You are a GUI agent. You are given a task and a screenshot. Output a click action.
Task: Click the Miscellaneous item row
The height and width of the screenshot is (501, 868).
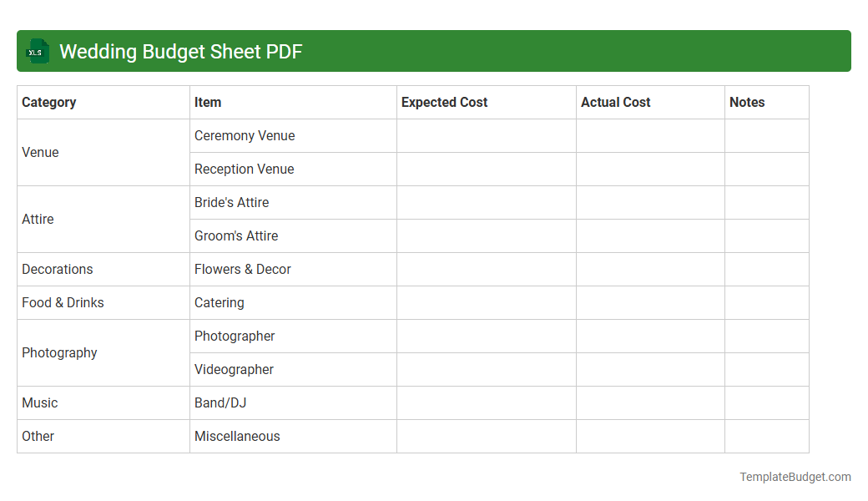[237, 436]
